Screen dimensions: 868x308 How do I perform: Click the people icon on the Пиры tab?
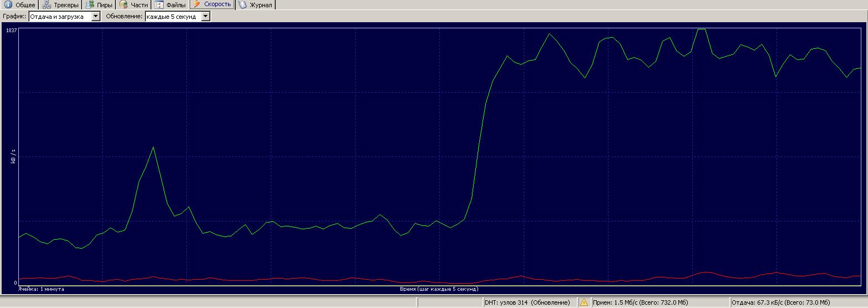pos(90,5)
